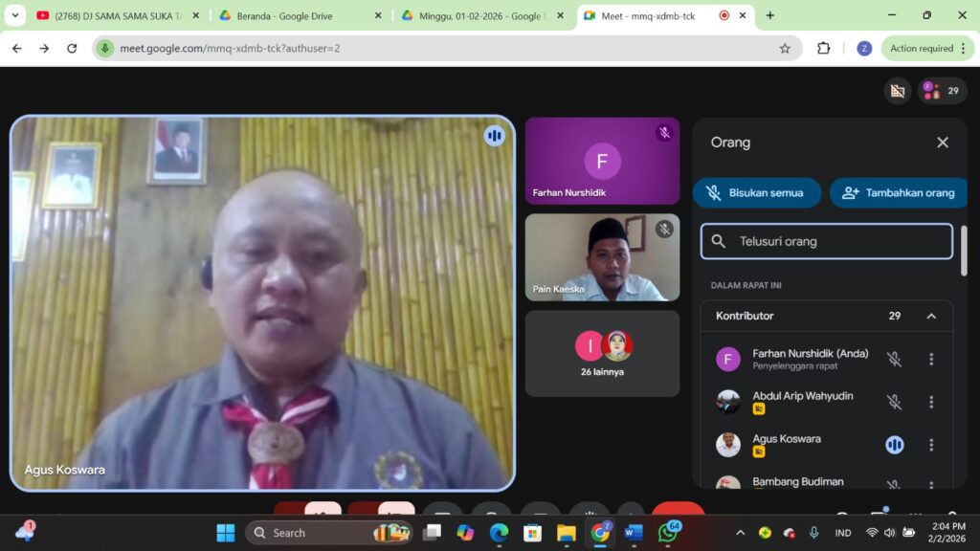Open more options for Farhan Nurshidik
The height and width of the screenshot is (551, 980).
pyautogui.click(x=931, y=360)
